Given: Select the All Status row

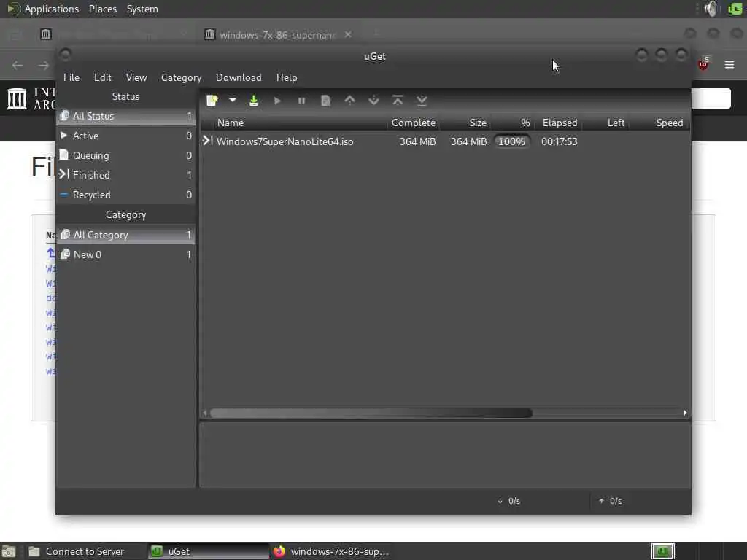Looking at the screenshot, I should (125, 116).
